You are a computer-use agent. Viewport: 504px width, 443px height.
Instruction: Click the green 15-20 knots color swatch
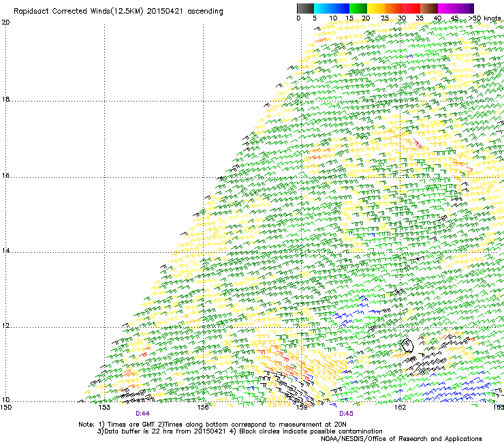(358, 8)
